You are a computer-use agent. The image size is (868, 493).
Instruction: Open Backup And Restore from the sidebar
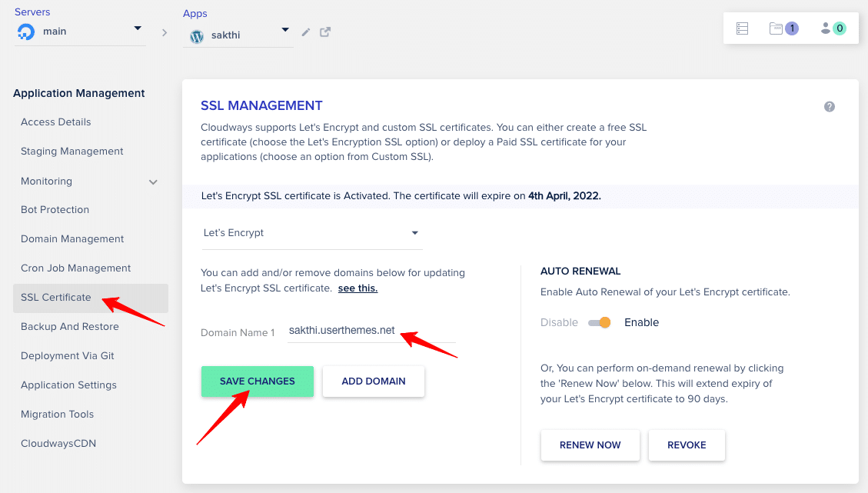(x=70, y=326)
